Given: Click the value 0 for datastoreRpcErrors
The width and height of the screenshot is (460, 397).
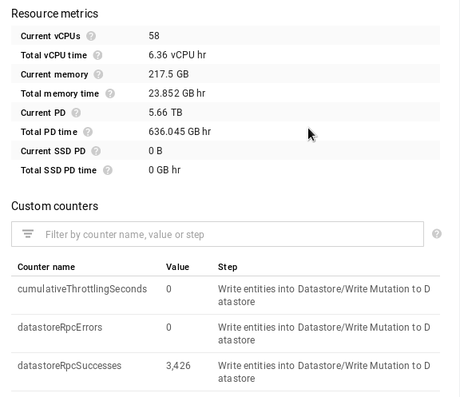Looking at the screenshot, I should pos(169,327).
